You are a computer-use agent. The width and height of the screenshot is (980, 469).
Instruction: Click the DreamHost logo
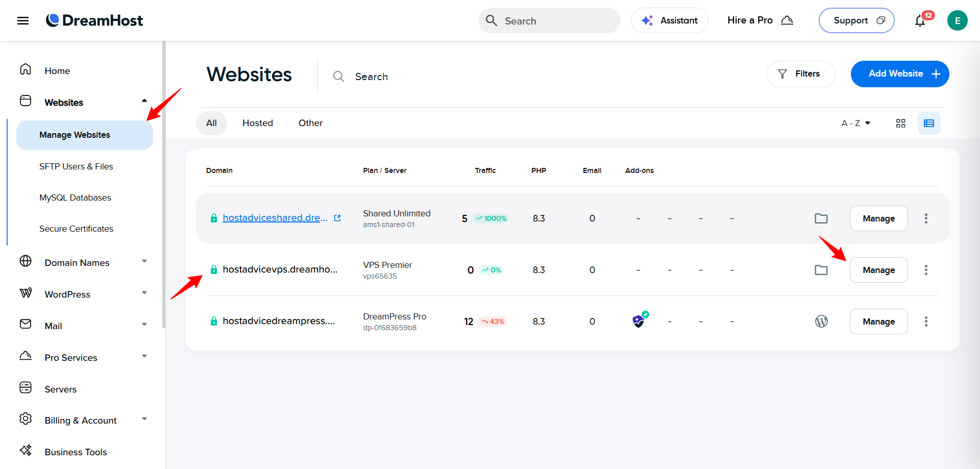coord(94,20)
